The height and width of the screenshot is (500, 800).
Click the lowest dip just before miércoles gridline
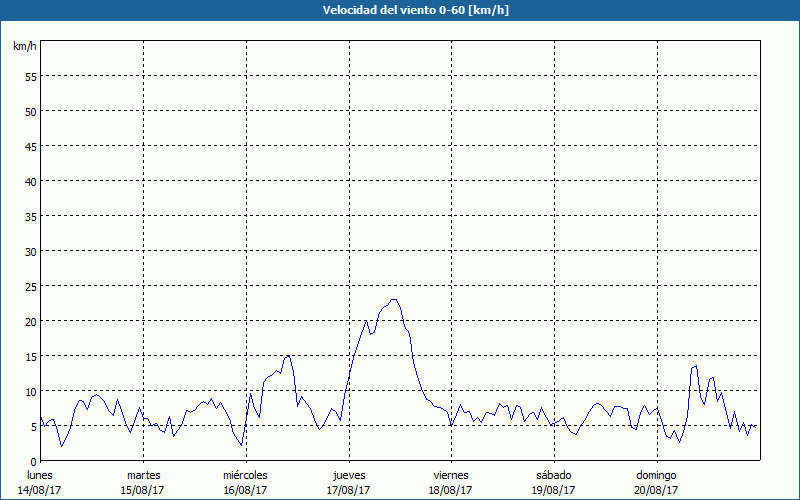point(241,445)
